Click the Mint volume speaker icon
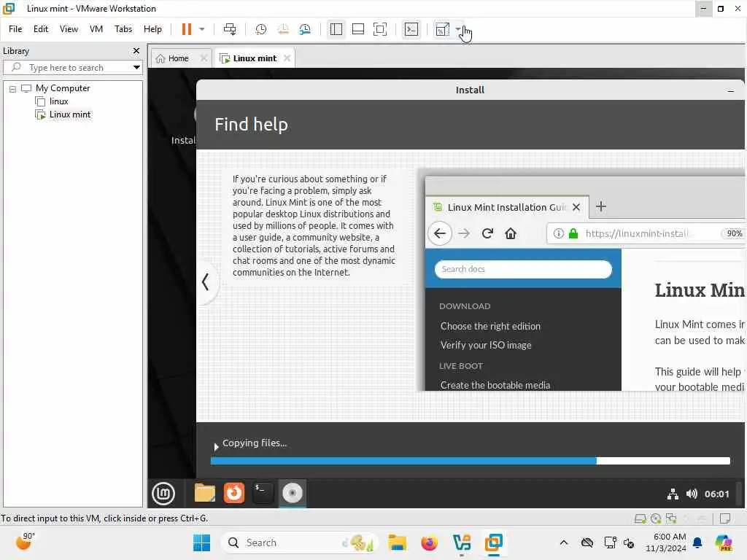747x560 pixels. [x=692, y=494]
